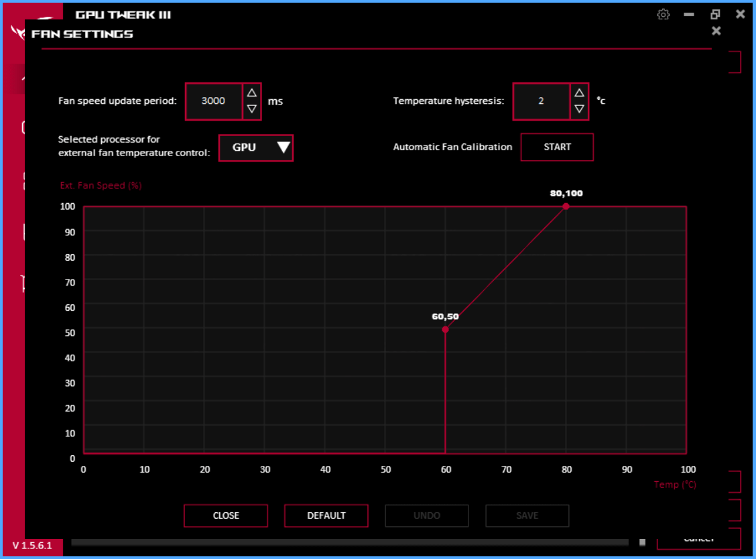The width and height of the screenshot is (756, 559).
Task: Click the Ext. Fan Speed (%) axis label
Action: (101, 185)
